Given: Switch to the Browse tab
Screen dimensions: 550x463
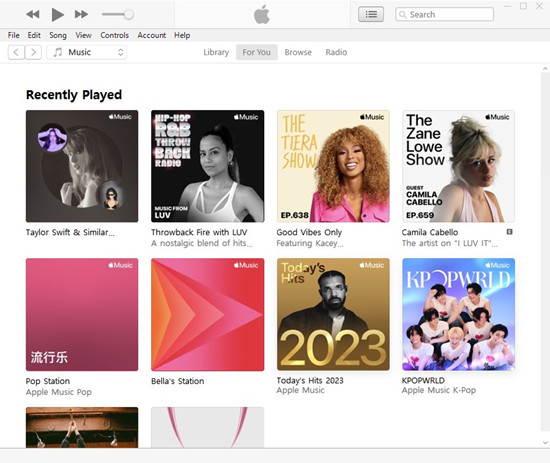Looking at the screenshot, I should point(298,52).
